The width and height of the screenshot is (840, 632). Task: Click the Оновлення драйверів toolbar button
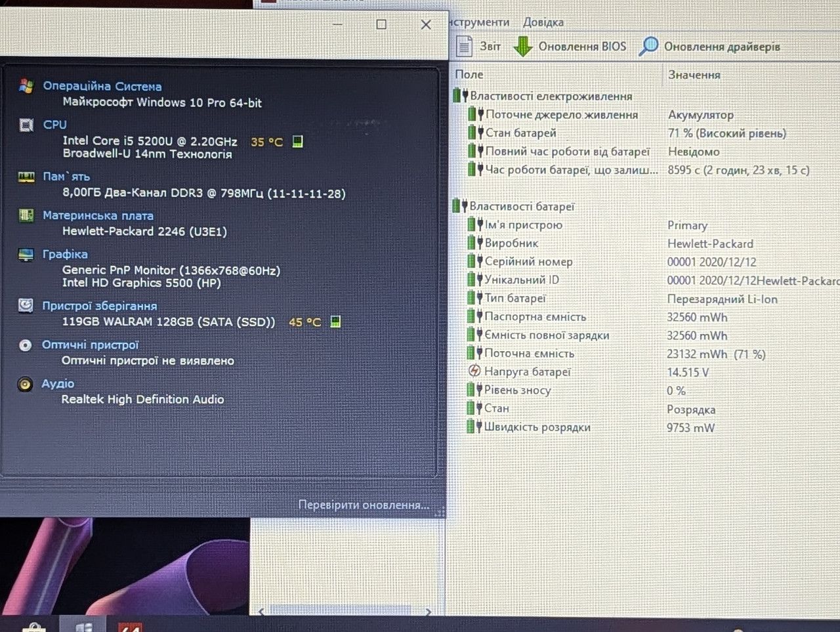pos(710,47)
